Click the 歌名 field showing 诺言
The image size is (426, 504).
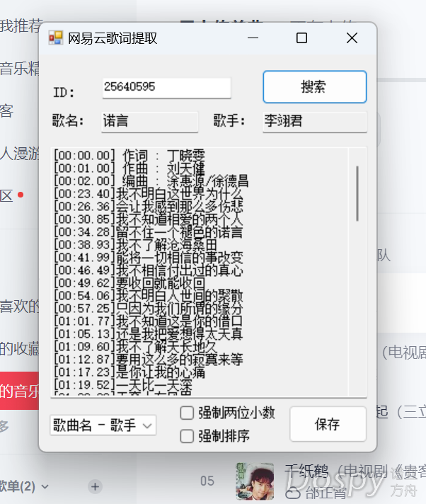pyautogui.click(x=150, y=122)
